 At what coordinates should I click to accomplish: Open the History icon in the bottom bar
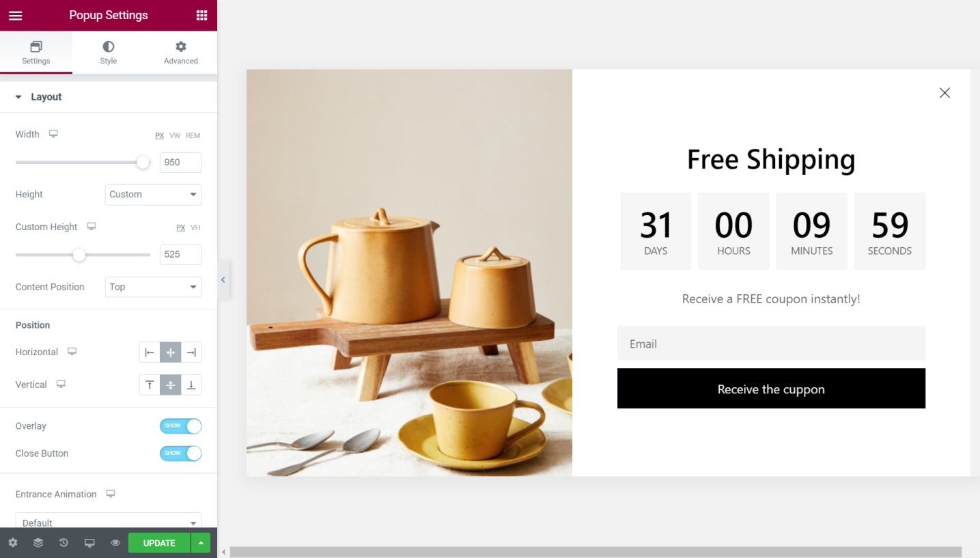coord(64,543)
